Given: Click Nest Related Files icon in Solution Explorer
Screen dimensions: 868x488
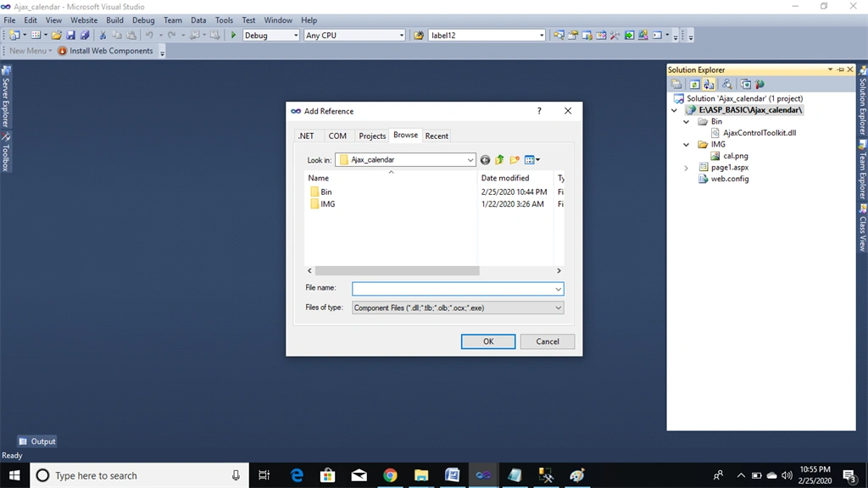Looking at the screenshot, I should pos(709,85).
